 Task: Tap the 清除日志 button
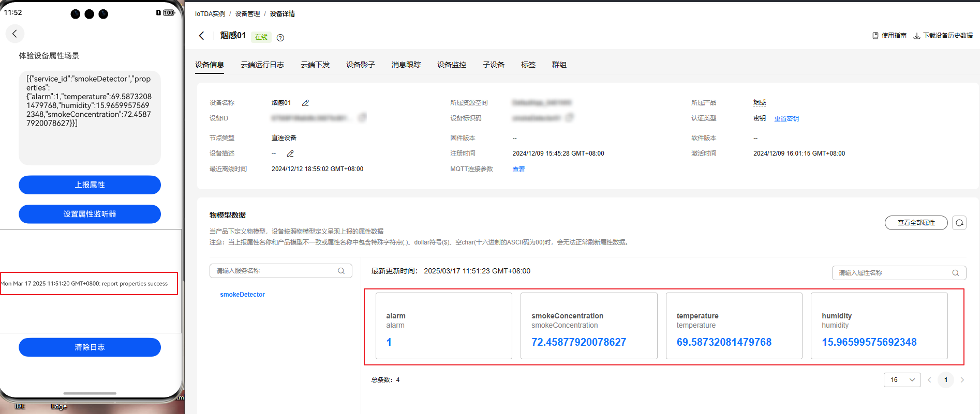point(90,347)
